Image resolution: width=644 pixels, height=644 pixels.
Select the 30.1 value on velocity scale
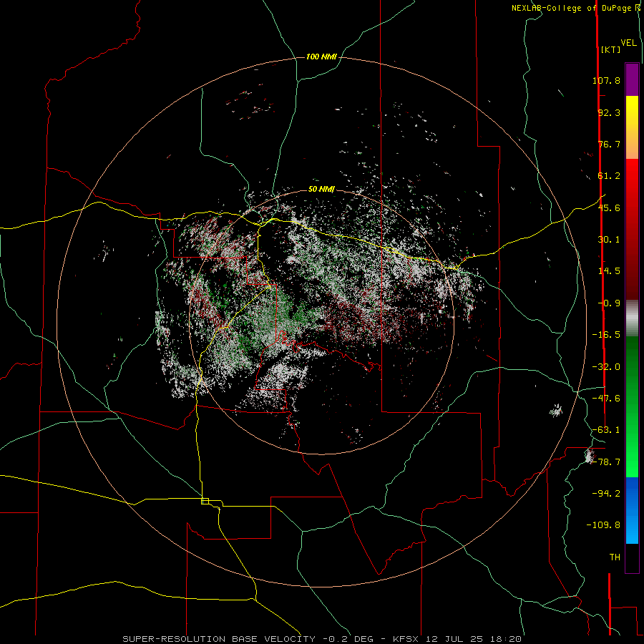pyautogui.click(x=609, y=240)
